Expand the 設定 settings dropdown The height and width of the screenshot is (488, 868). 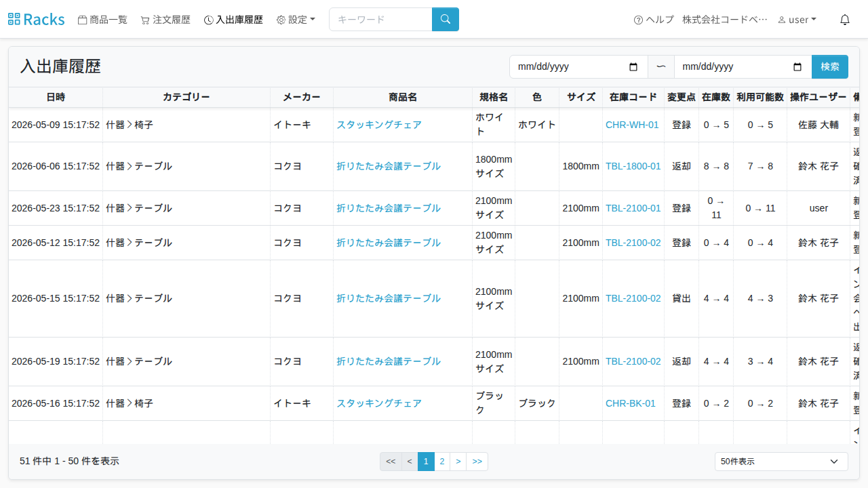click(296, 20)
